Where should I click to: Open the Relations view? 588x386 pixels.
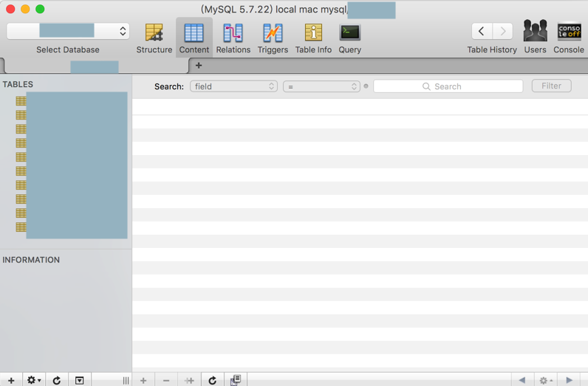click(233, 38)
